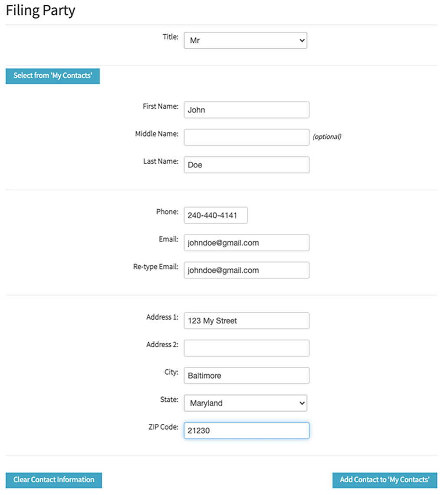Click Add Contact to 'My Contacts' button
Screen dimensions: 448x495
click(385, 480)
